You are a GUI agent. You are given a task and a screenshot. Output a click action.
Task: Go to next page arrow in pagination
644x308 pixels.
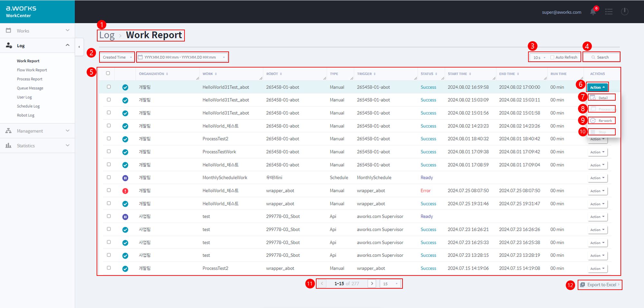click(372, 284)
